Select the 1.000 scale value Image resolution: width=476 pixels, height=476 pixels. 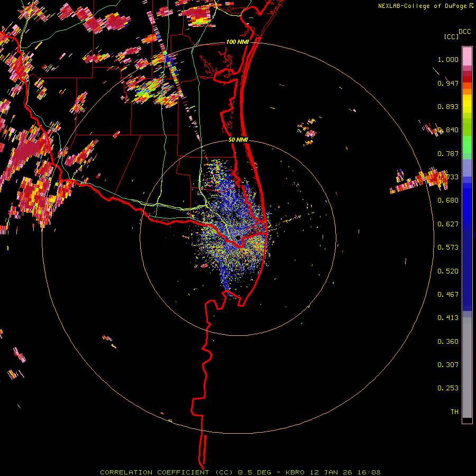click(448, 59)
